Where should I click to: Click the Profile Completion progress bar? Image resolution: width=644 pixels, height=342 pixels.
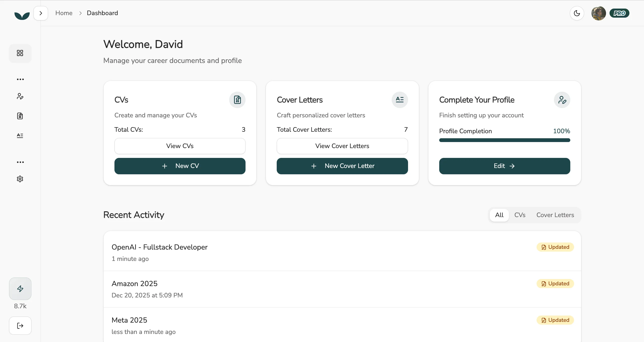click(504, 140)
